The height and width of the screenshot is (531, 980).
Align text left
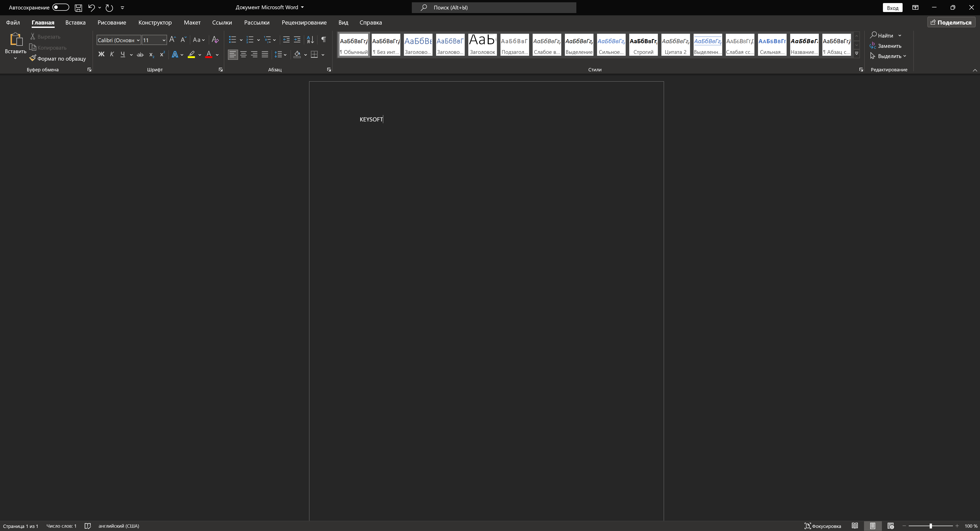(232, 54)
